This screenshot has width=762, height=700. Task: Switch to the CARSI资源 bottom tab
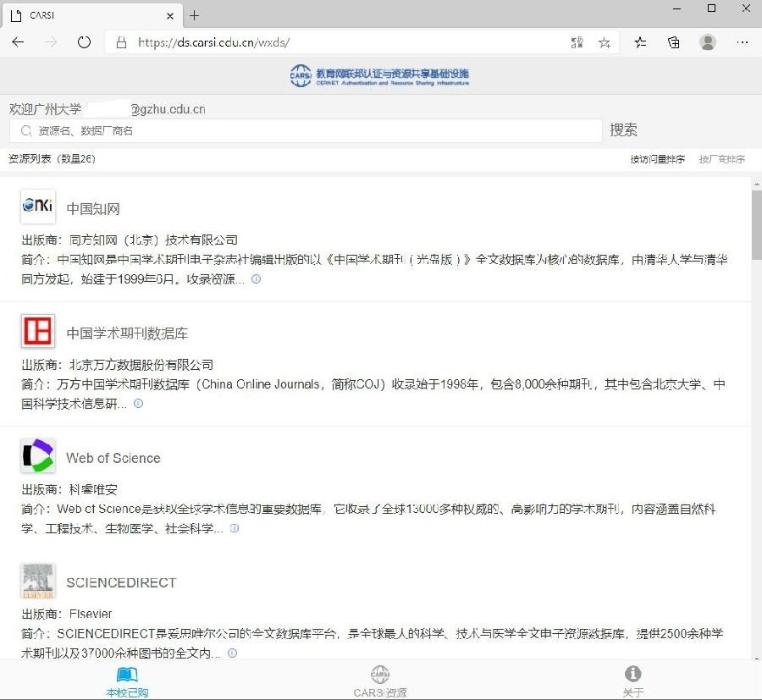point(380,681)
